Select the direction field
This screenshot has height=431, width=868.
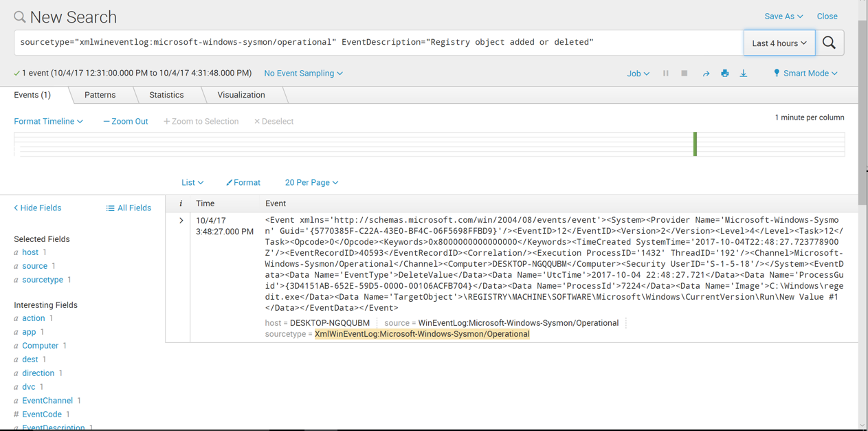38,373
